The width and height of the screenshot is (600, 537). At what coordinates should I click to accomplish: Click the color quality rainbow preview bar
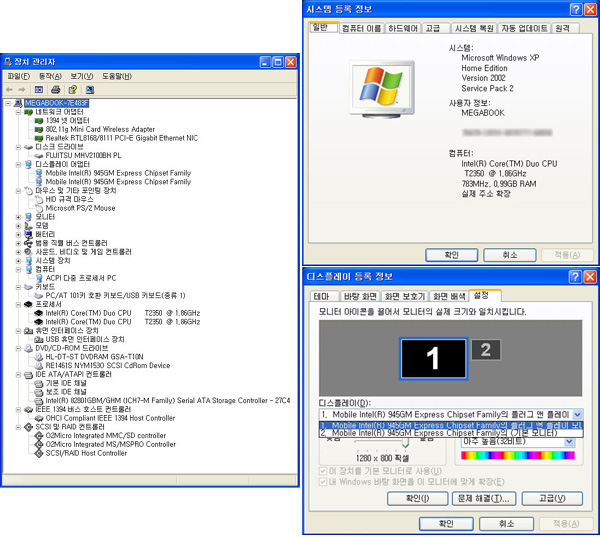(518, 455)
